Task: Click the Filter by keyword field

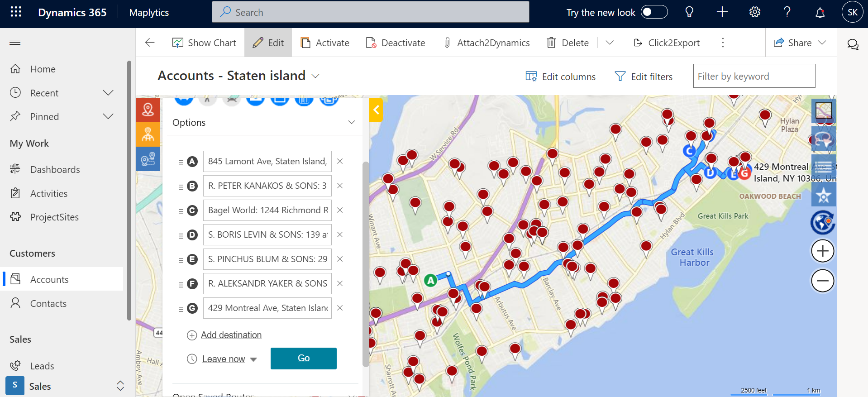Action: pyautogui.click(x=754, y=76)
